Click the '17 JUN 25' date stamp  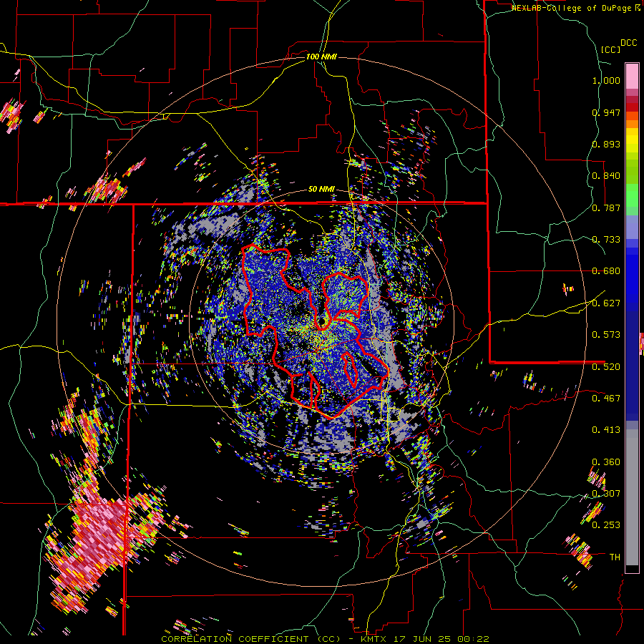coord(423,639)
